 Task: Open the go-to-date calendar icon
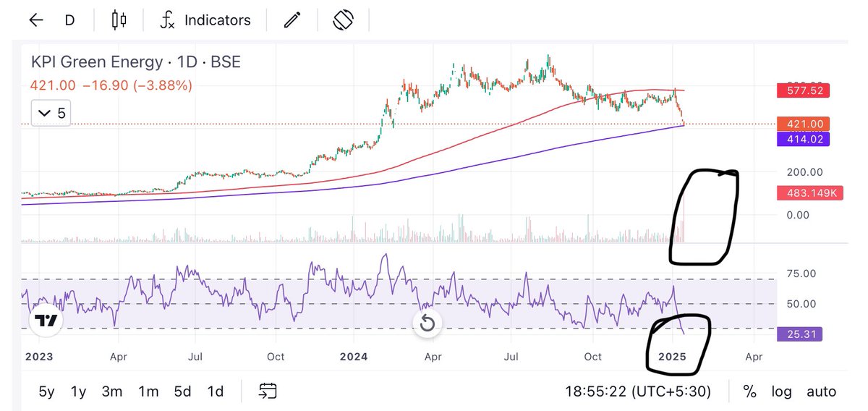268,391
